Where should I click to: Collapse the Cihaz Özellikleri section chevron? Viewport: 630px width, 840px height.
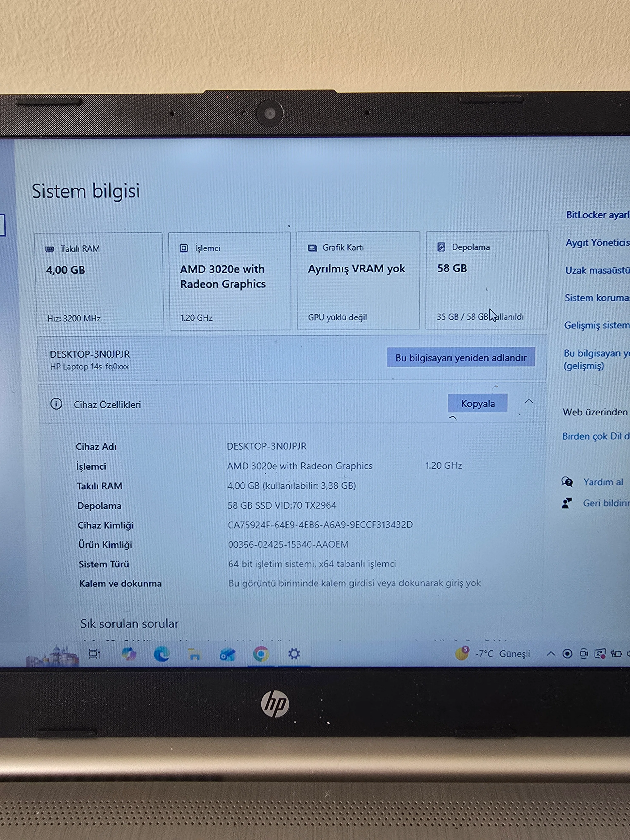point(529,401)
